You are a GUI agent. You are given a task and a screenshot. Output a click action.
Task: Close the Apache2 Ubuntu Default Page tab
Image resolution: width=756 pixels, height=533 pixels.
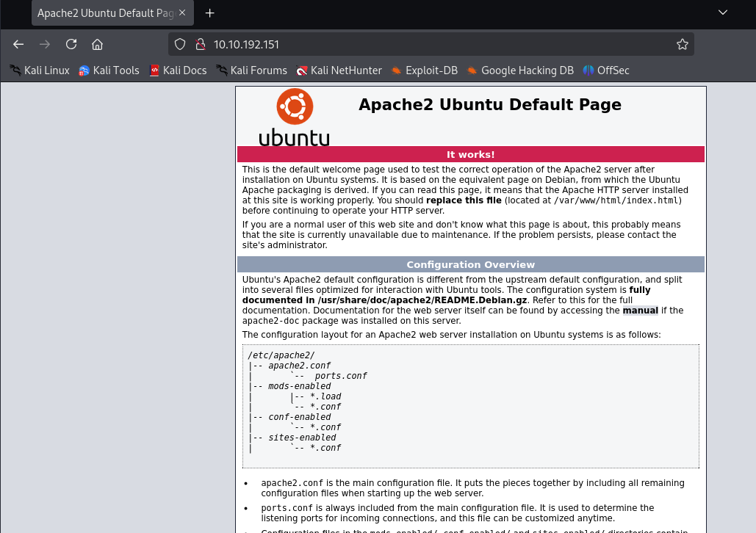tap(182, 12)
